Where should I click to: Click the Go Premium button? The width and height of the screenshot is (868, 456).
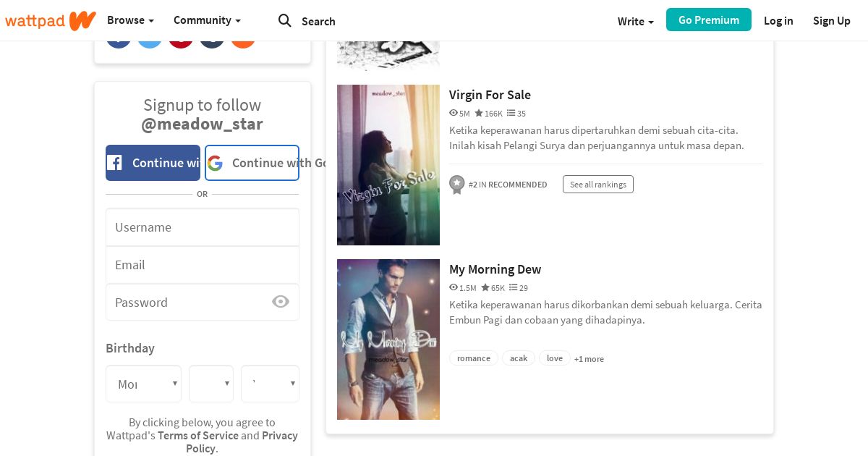click(709, 20)
